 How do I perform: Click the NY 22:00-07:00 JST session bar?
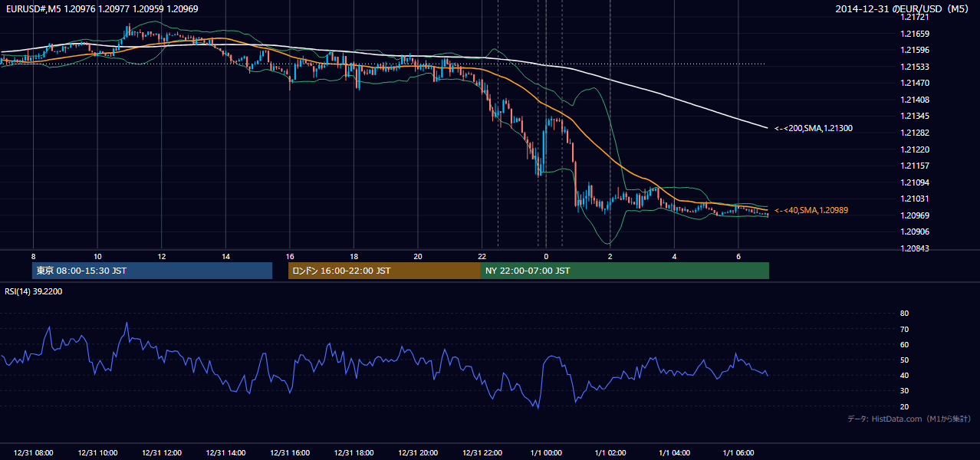(x=625, y=271)
